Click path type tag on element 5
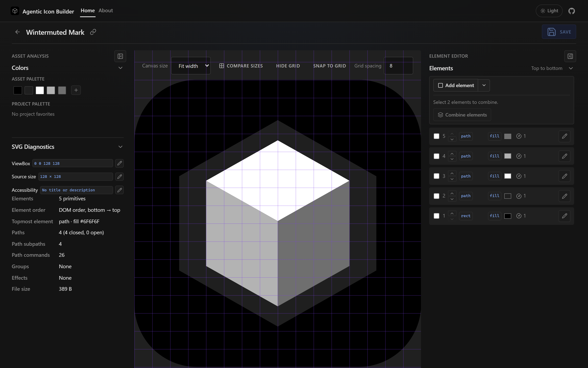The image size is (588, 368). click(465, 136)
